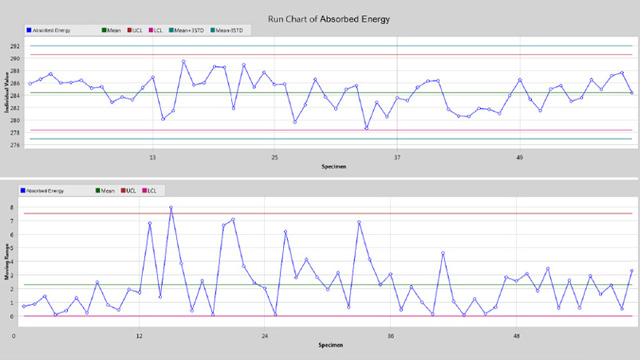Click x-axis tick label 48 of Moving Range chart
Viewport: 640px width, 360px height.
517,336
